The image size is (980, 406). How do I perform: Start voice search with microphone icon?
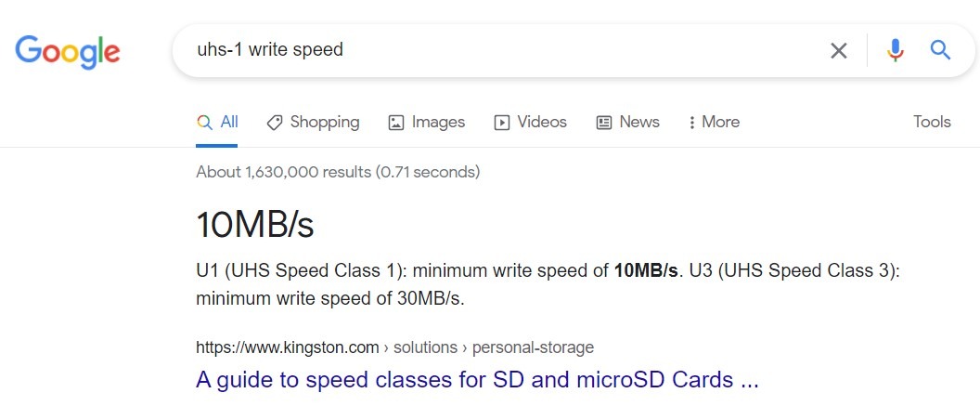point(896,50)
